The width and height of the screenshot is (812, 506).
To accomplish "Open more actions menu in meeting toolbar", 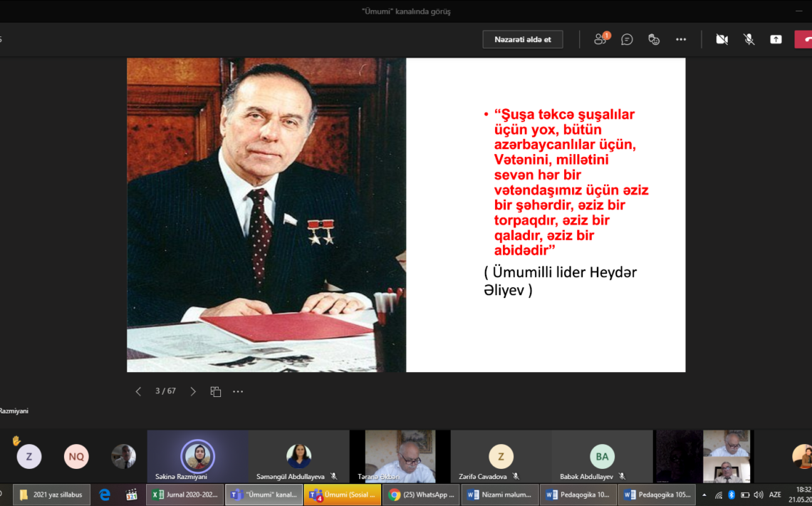I will (x=681, y=39).
